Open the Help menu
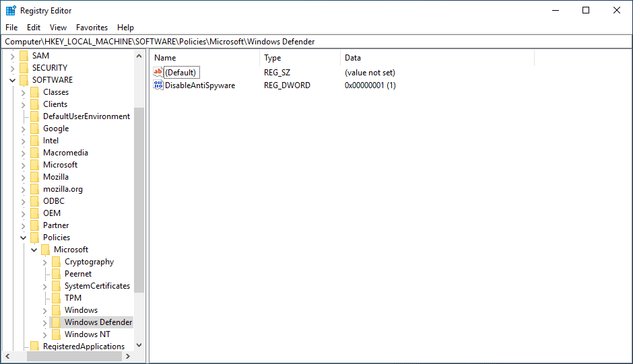The width and height of the screenshot is (633, 364). (x=125, y=28)
